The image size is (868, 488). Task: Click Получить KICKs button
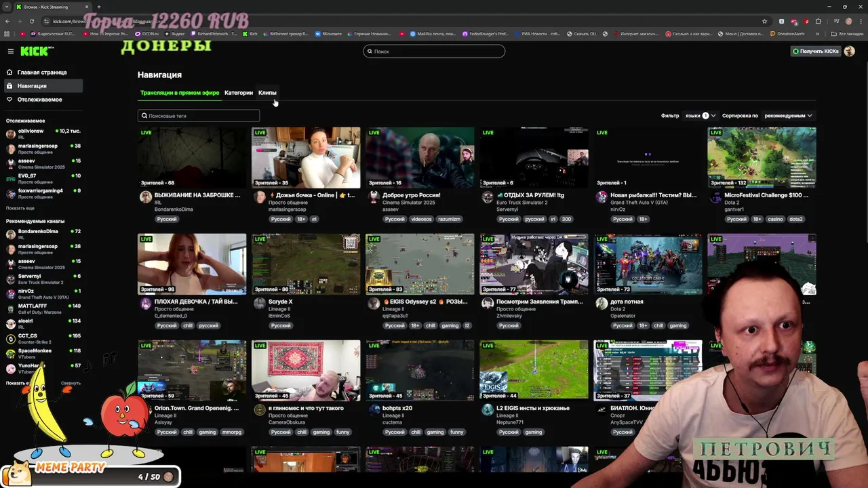click(x=815, y=52)
